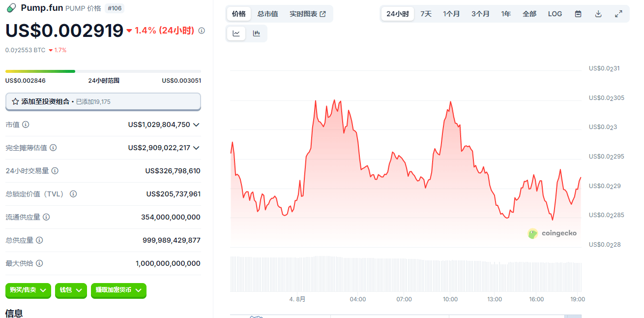Image resolution: width=644 pixels, height=318 pixels.
Task: Click 添加至投资组合 button
Action: pos(103,101)
